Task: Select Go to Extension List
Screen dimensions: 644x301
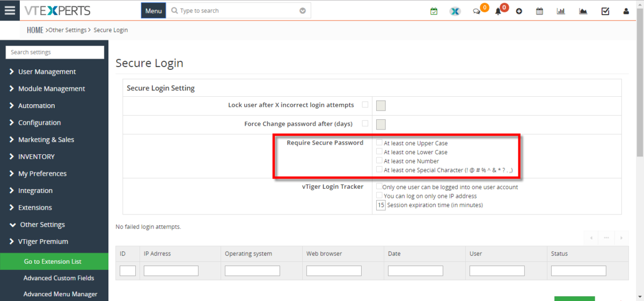Action: (54, 261)
